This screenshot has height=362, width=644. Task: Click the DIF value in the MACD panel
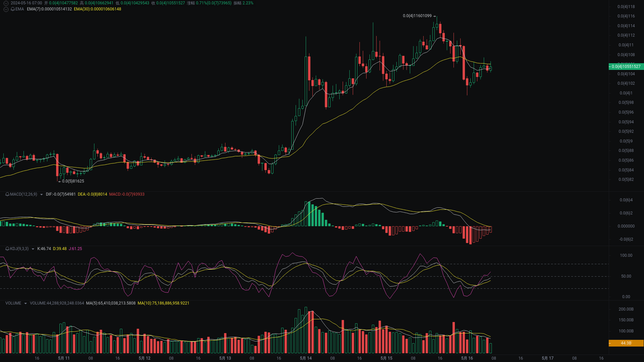60,194
